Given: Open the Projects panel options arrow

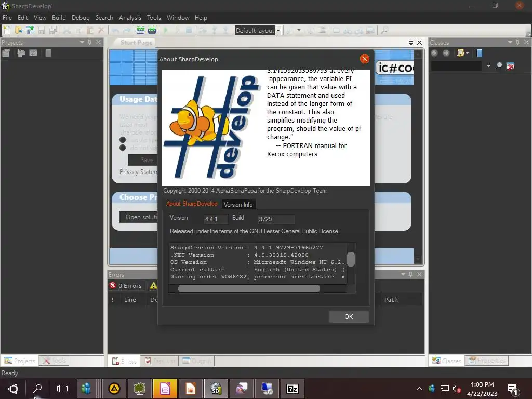Looking at the screenshot, I should [82, 42].
